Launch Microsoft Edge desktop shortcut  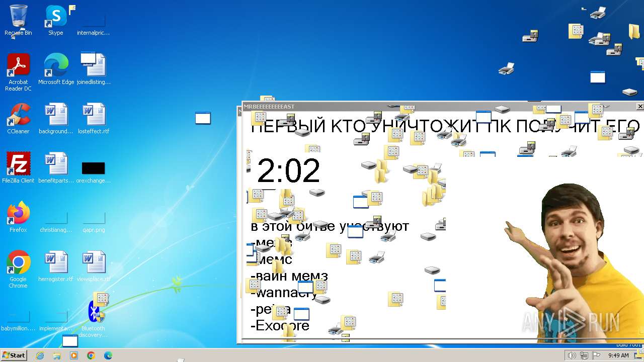click(56, 69)
